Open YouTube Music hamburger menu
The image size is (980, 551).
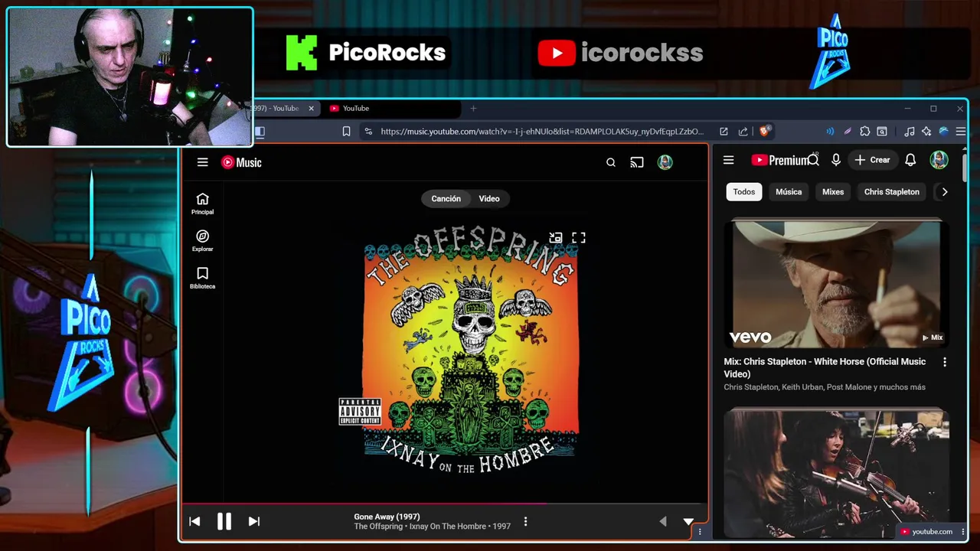coord(202,162)
